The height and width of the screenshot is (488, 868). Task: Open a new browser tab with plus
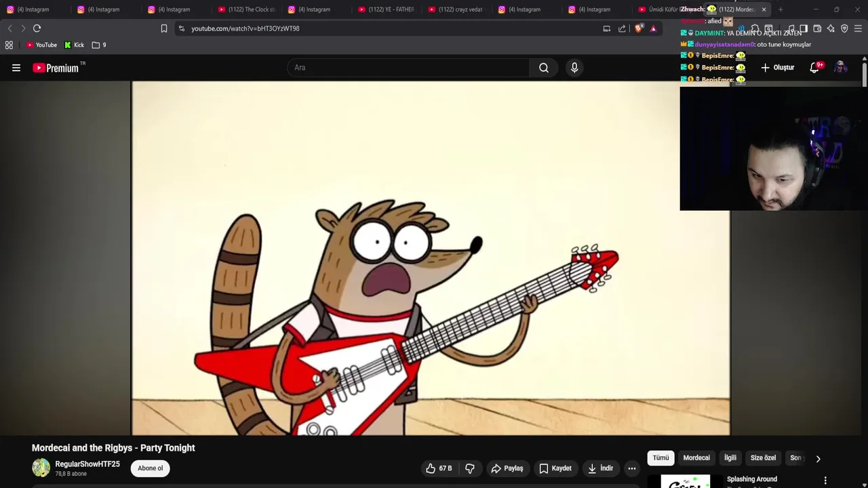coord(781,9)
